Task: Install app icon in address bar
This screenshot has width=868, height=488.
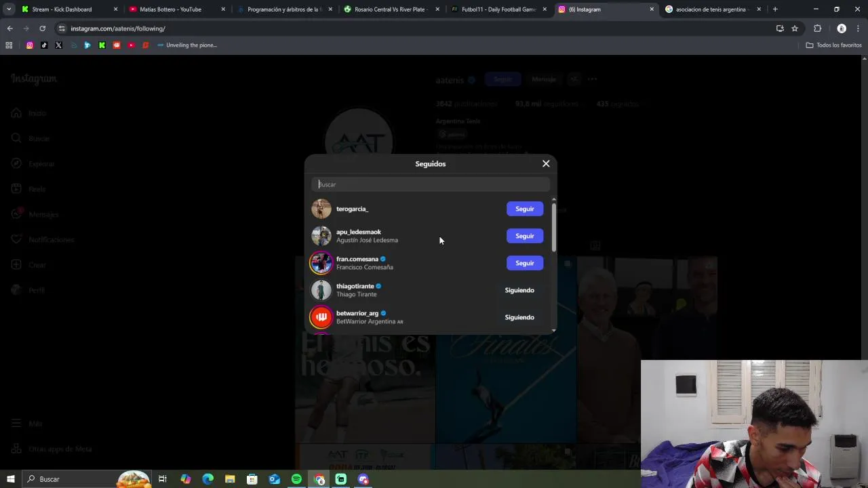Action: pyautogui.click(x=780, y=28)
